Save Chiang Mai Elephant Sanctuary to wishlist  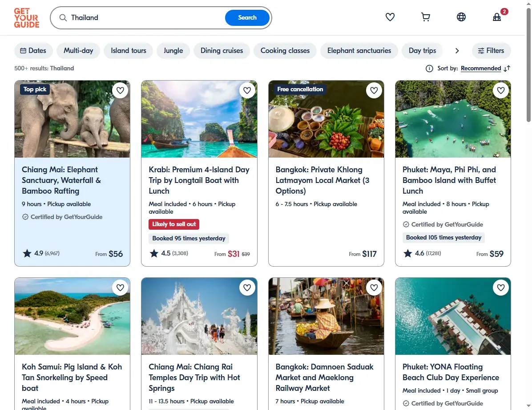pos(120,90)
